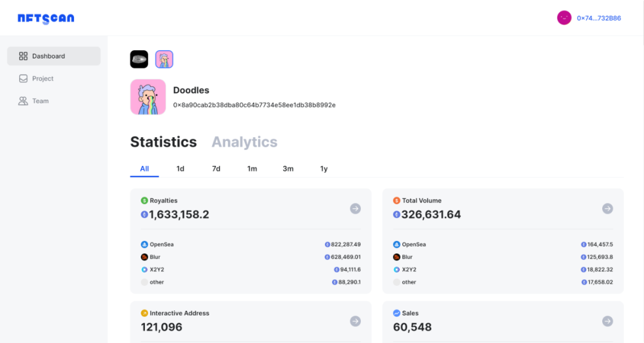Click the orange Total Volume icon
Viewport: 644px width, 343px height.
[x=397, y=200]
